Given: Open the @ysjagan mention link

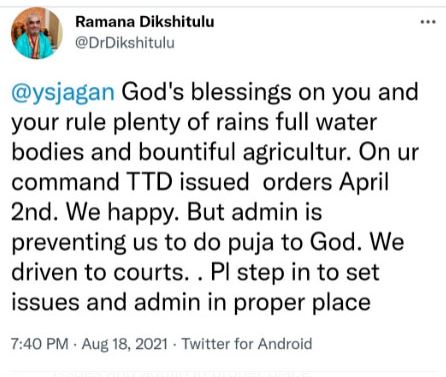Looking at the screenshot, I should click(x=63, y=92).
